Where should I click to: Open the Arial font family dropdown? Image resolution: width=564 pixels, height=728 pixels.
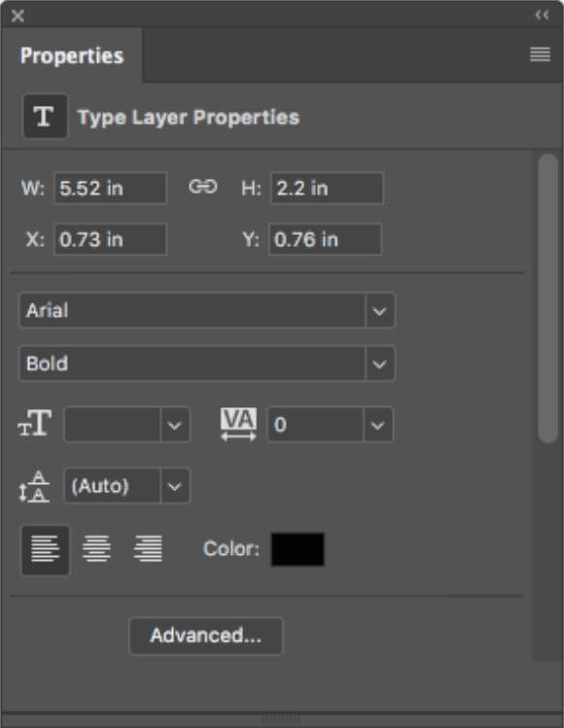[207, 310]
